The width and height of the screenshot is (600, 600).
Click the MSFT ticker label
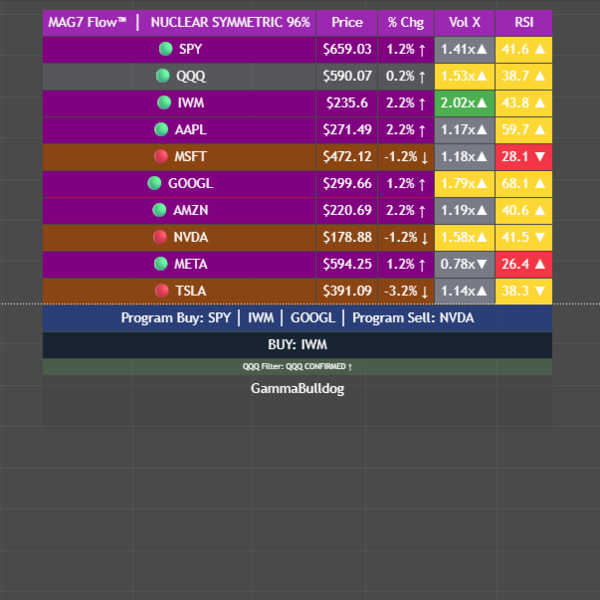[x=191, y=157]
